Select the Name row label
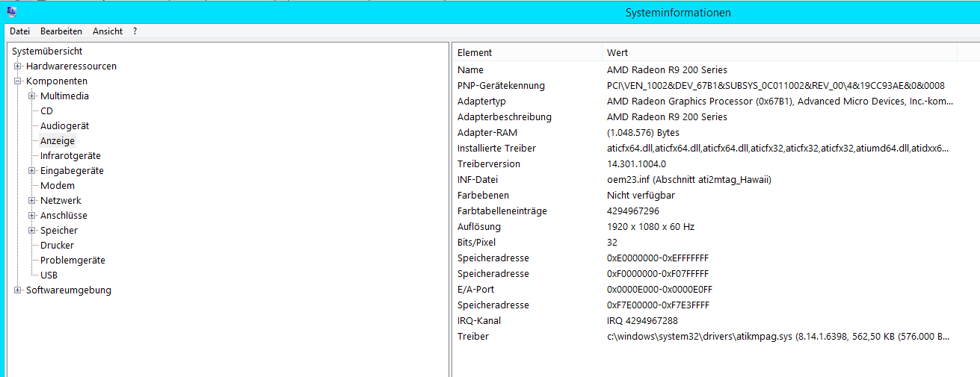 [x=470, y=69]
